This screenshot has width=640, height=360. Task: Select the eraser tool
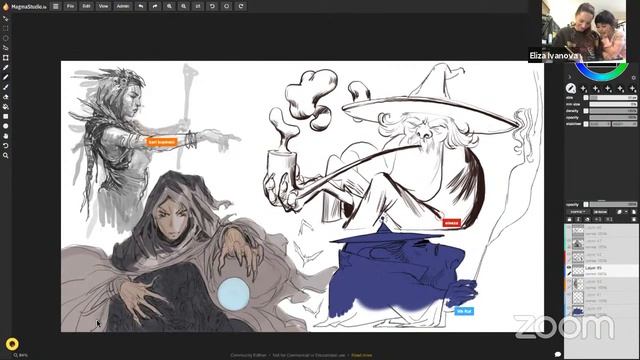5,97
